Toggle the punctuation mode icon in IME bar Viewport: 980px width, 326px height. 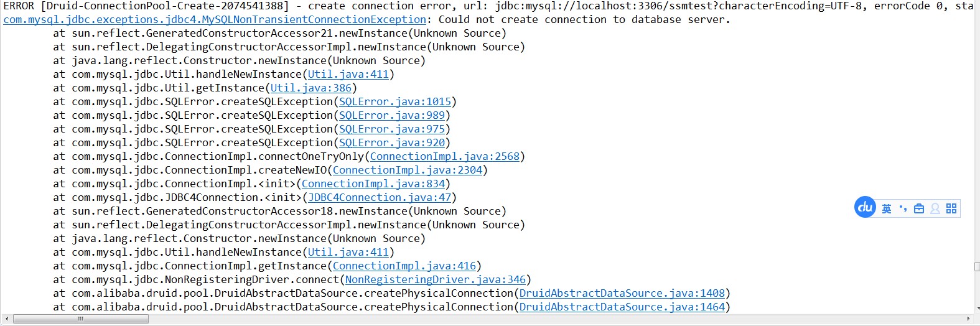[x=903, y=209]
